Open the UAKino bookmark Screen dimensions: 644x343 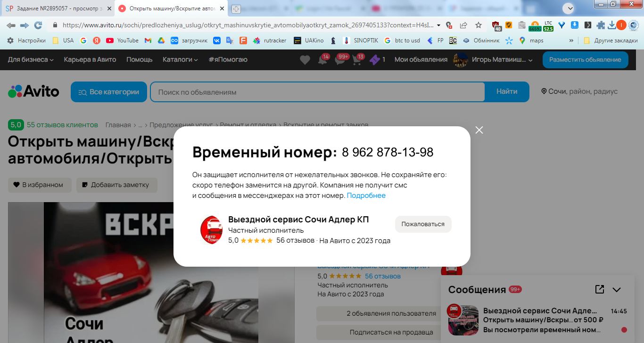[x=308, y=41]
